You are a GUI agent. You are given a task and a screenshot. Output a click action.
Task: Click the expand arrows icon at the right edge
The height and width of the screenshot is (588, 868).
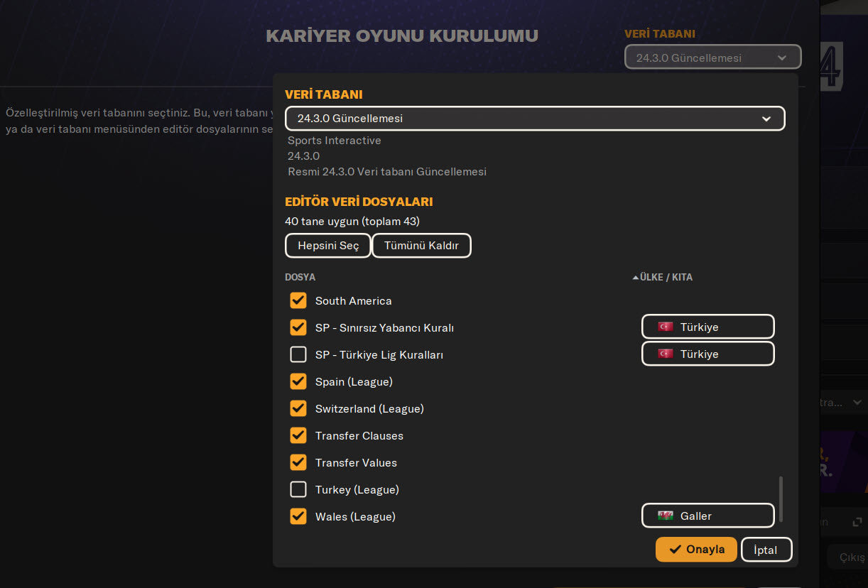coord(857,522)
